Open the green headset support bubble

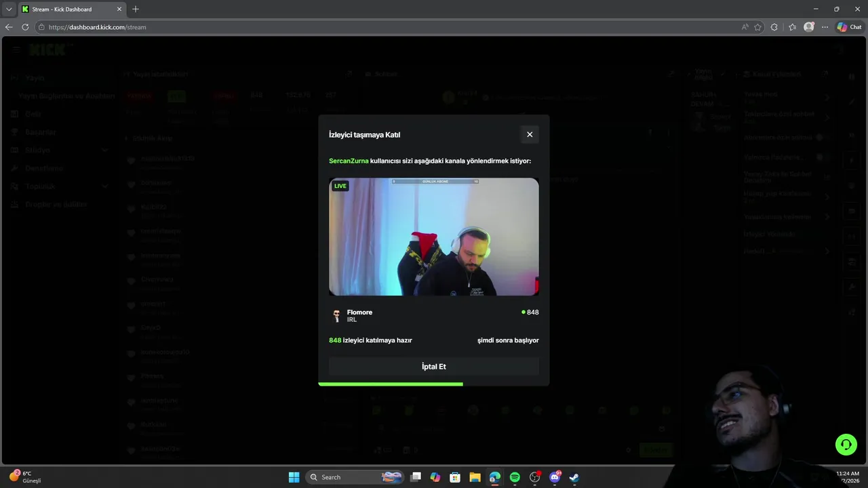click(x=846, y=445)
